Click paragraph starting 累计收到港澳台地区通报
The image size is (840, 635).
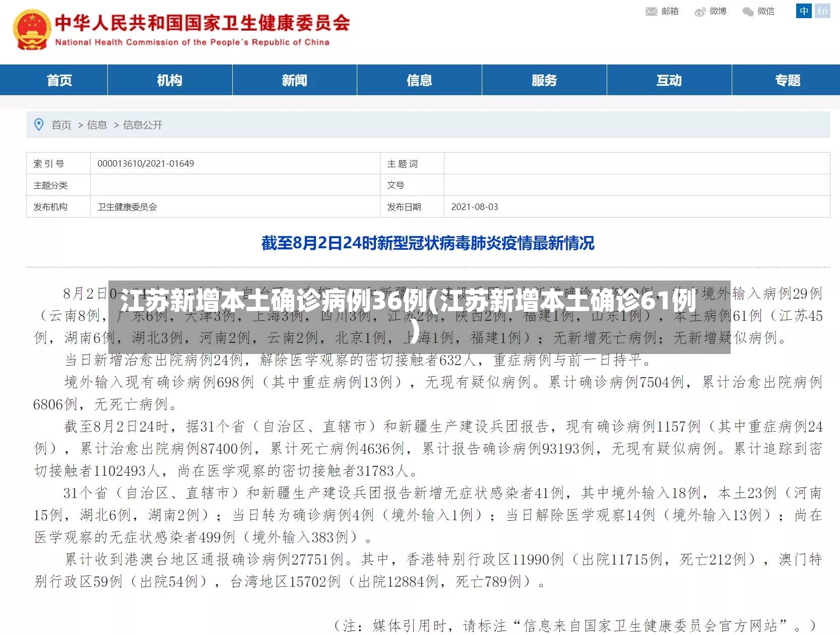coord(428,570)
